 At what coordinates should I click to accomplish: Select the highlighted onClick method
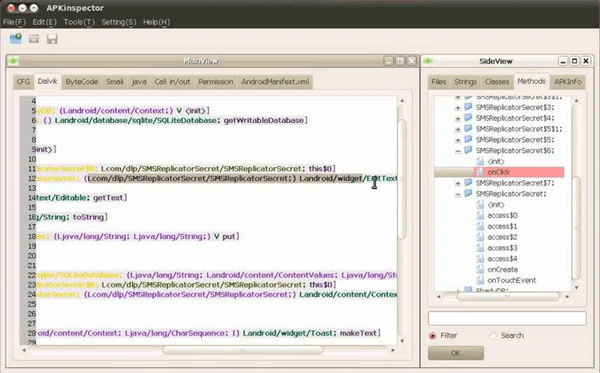[x=499, y=172]
